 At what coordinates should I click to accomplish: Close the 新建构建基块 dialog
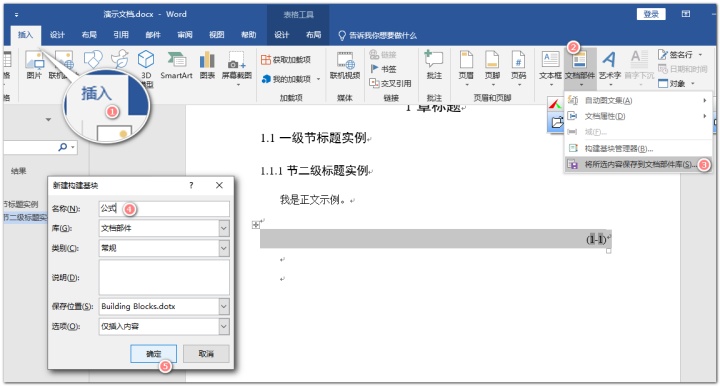[x=219, y=185]
